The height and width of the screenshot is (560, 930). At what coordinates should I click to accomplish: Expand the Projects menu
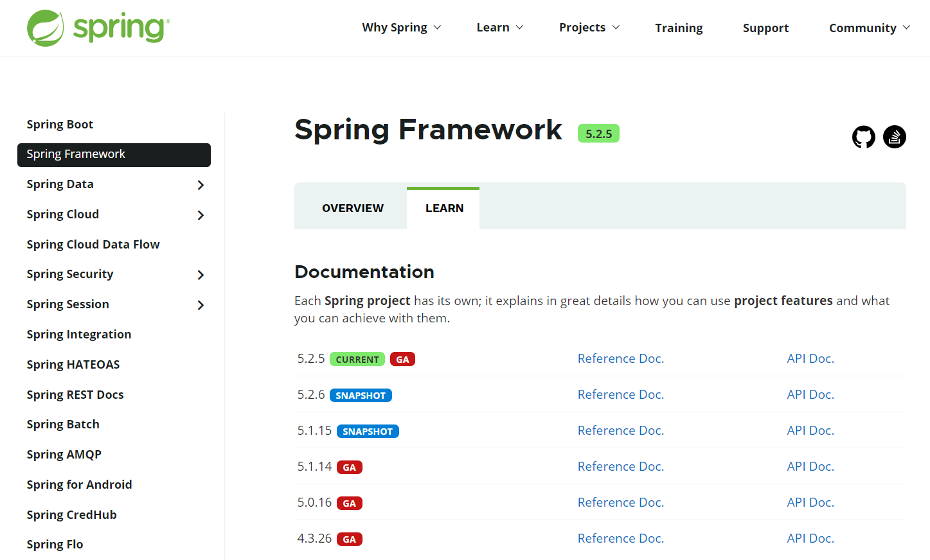tap(589, 28)
